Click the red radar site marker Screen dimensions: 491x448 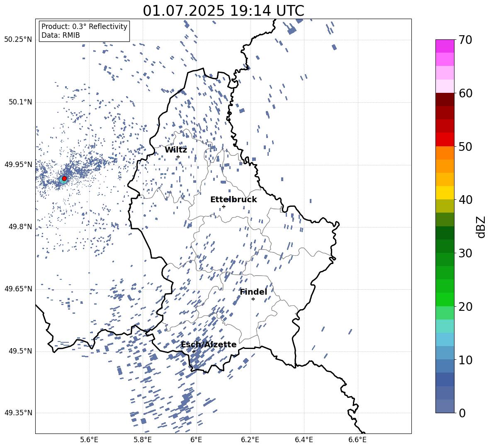(64, 179)
